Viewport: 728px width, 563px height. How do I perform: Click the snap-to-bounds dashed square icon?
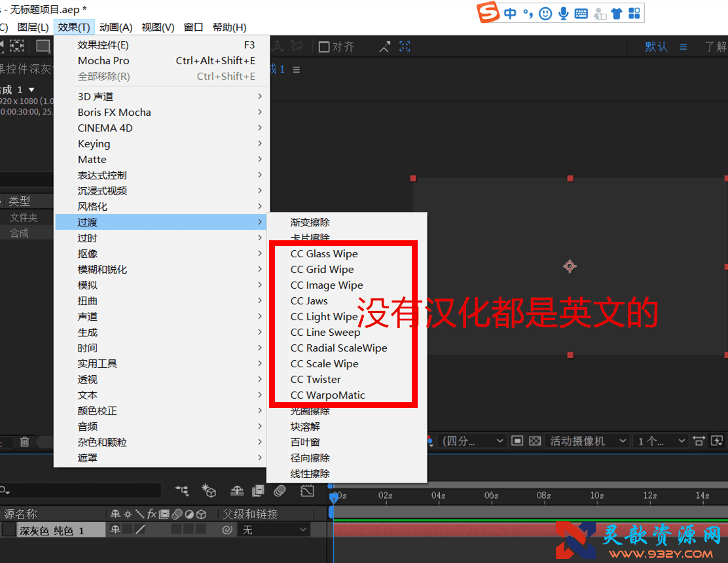click(x=405, y=46)
